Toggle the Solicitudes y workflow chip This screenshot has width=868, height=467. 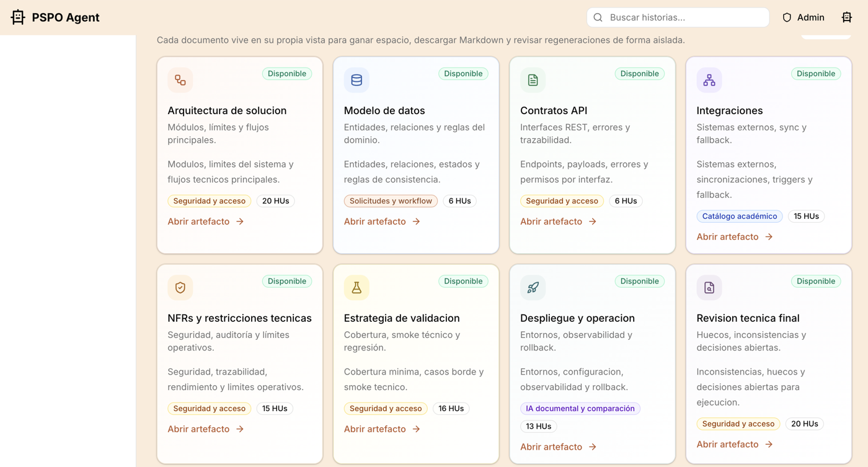[x=391, y=200]
